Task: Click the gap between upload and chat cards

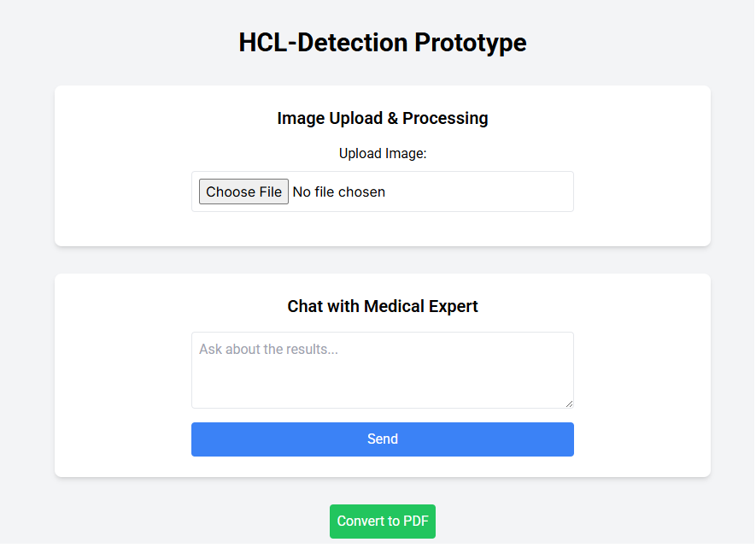Action: coord(382,260)
